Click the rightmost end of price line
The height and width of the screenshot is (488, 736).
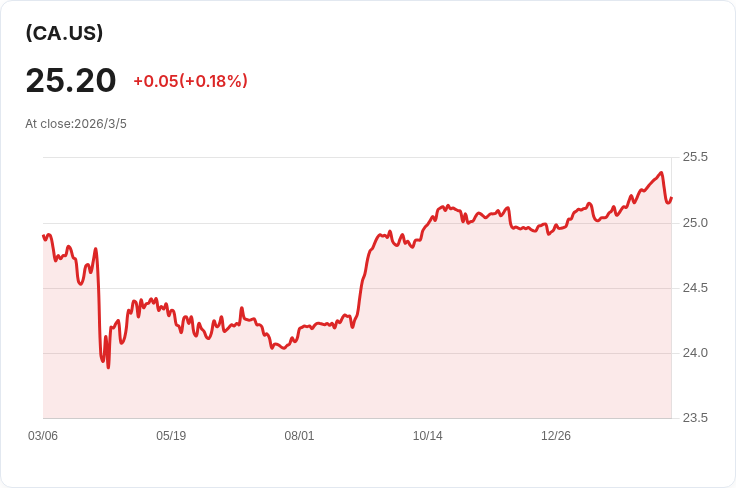pos(671,198)
